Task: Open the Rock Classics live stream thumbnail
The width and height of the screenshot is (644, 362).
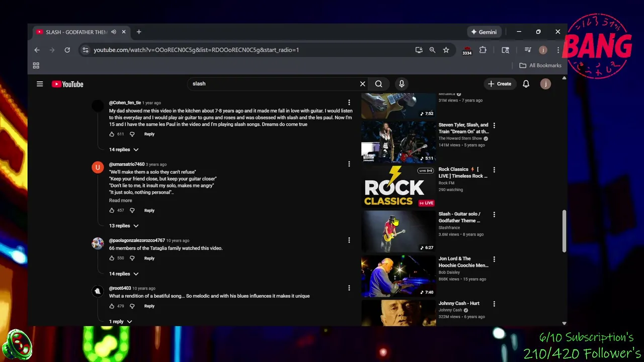Action: pyautogui.click(x=398, y=186)
